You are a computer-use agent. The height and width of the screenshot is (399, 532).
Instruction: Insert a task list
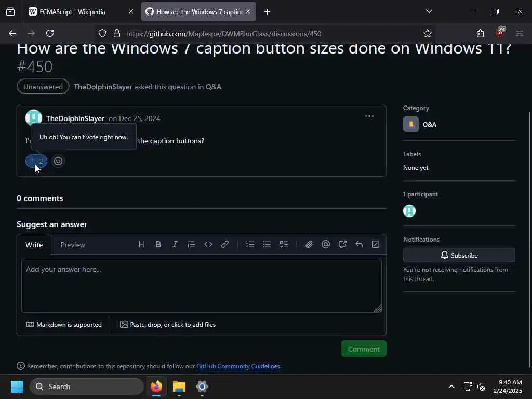pyautogui.click(x=284, y=244)
